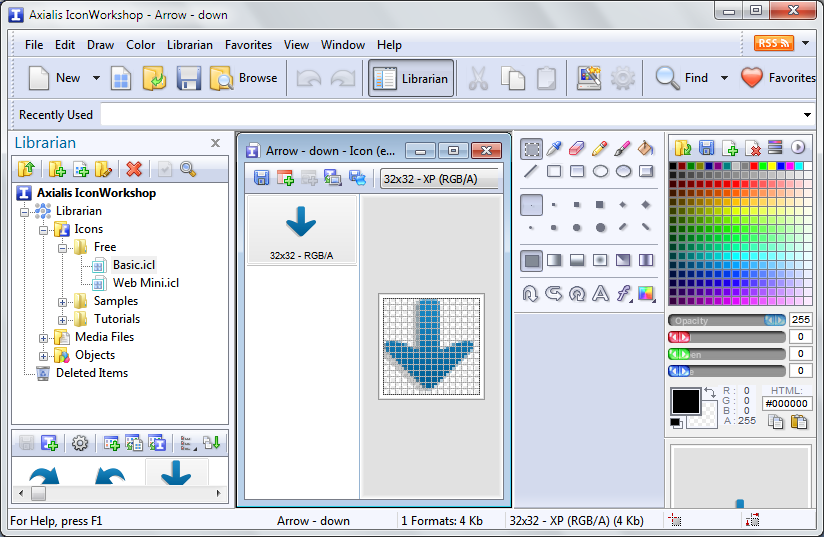Select the radial gradient fill mode
Viewport: 824px width, 537px height.
pos(600,260)
